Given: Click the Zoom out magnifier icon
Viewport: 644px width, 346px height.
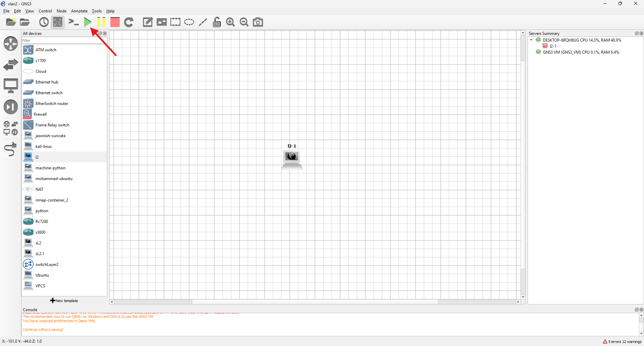Looking at the screenshot, I should [x=244, y=22].
